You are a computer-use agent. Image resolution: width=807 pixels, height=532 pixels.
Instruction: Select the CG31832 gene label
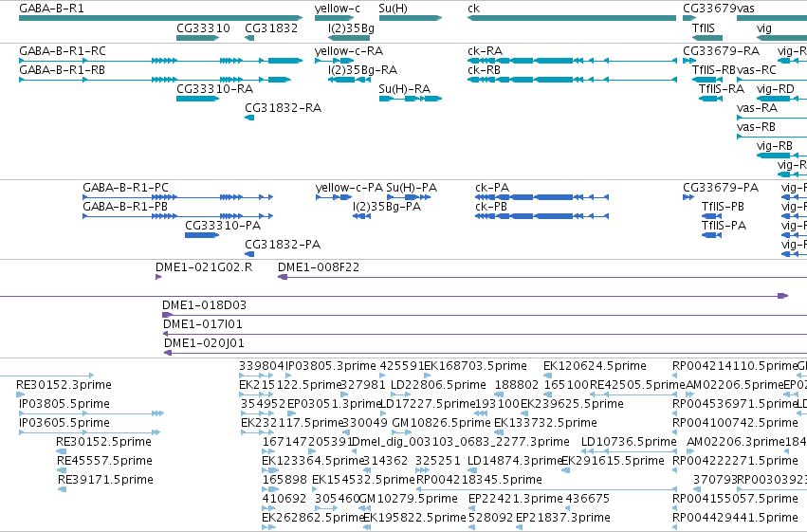271,28
